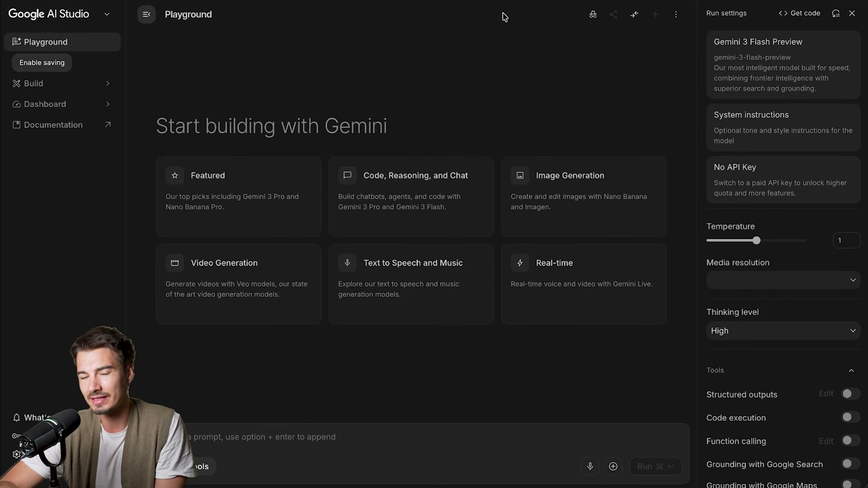
Task: Click the Dashboard gauge icon in sidebar
Action: (17, 104)
